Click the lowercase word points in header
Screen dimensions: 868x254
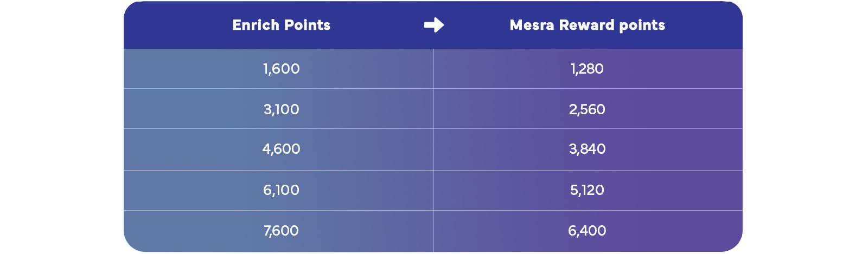tap(642, 25)
